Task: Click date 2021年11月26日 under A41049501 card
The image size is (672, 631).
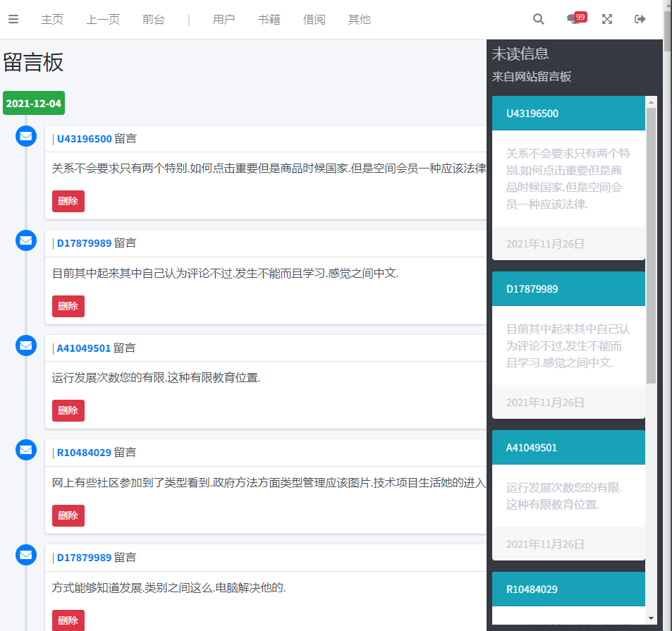Action: click(544, 544)
